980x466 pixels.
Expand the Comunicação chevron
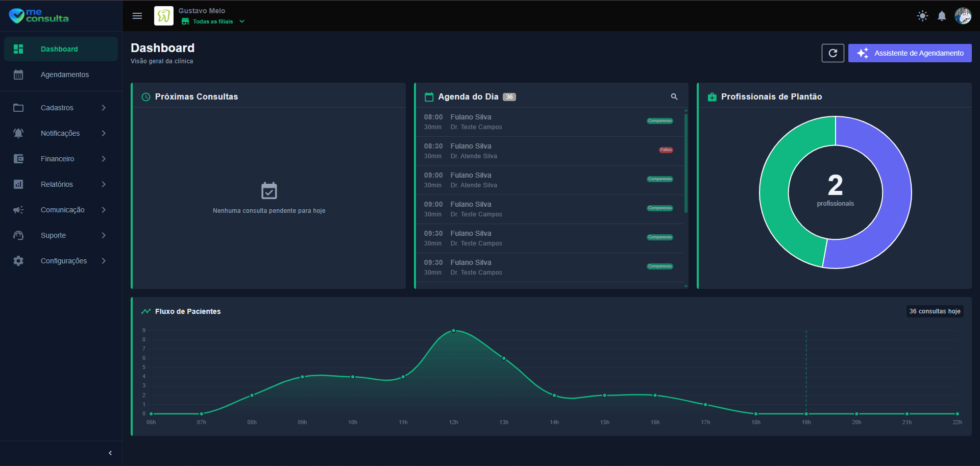tap(104, 210)
